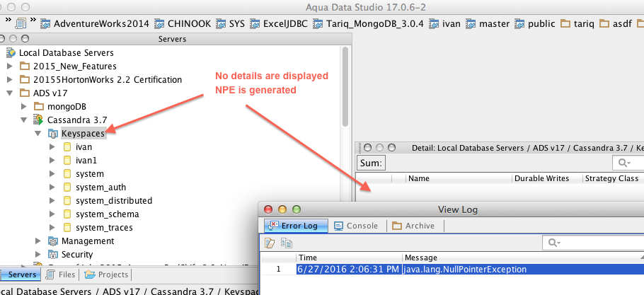The width and height of the screenshot is (644, 295).
Task: Open ivan connection shortcut in toolbar
Action: coord(445,24)
